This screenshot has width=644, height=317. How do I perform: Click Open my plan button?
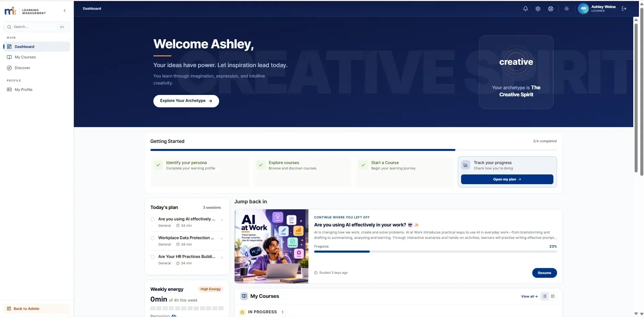507,179
